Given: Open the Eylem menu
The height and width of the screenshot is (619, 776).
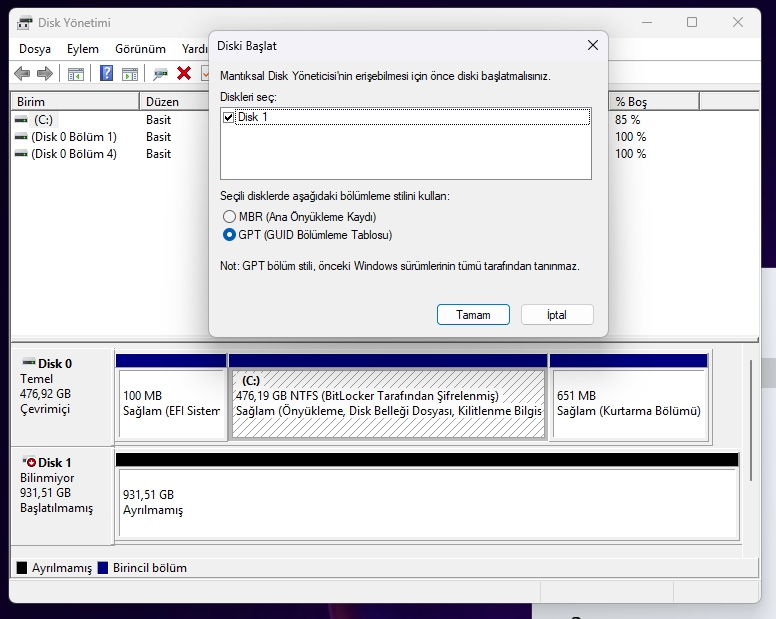Looking at the screenshot, I should 83,49.
